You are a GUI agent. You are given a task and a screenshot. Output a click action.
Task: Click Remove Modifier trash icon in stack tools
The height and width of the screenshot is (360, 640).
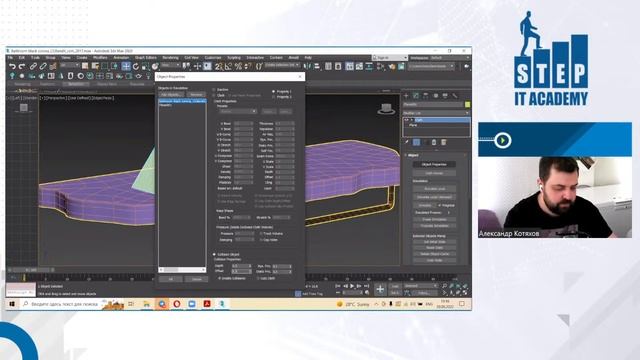tap(434, 142)
